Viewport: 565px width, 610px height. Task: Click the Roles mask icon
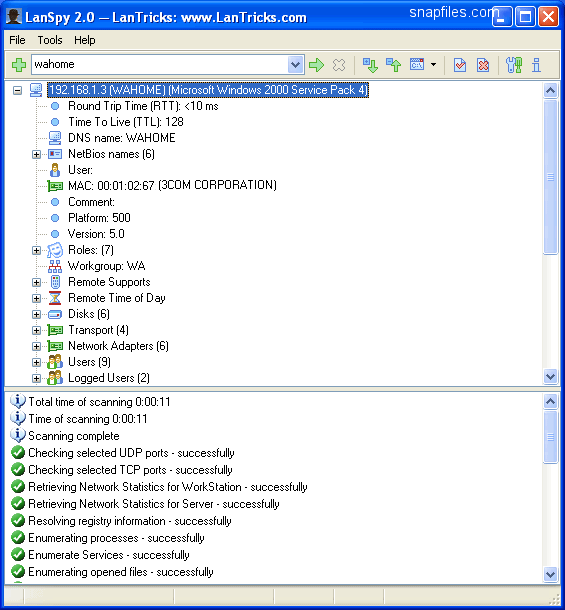pos(55,250)
